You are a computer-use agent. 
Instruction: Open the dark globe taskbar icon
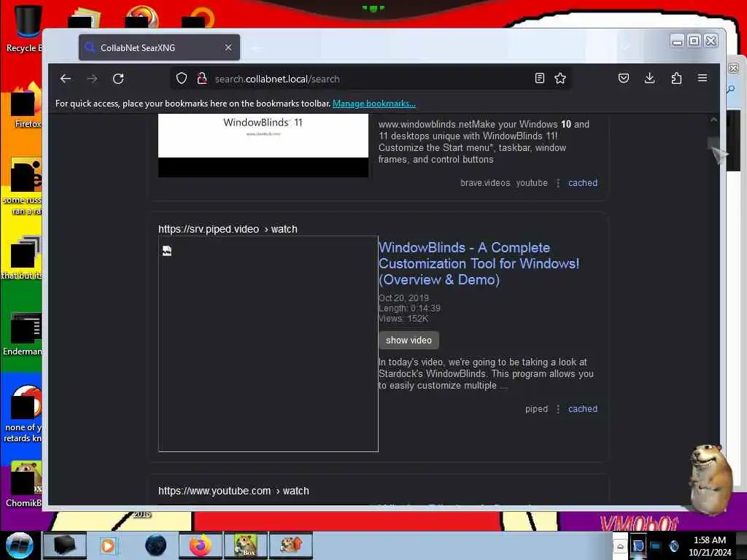156,545
